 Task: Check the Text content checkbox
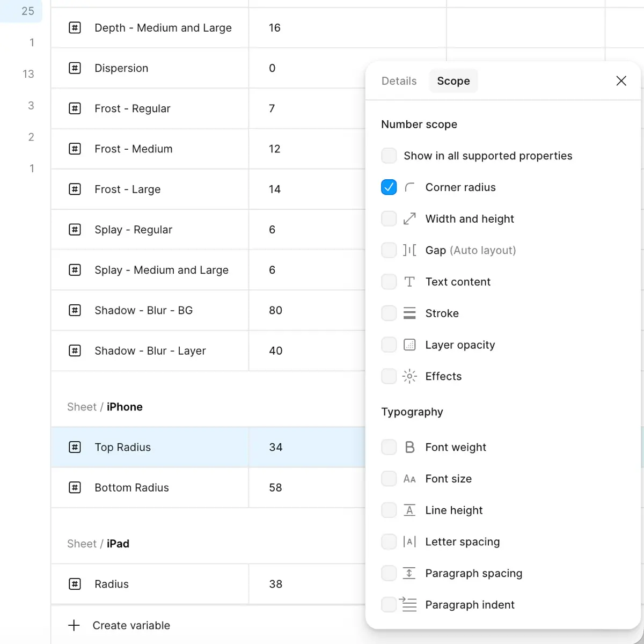(x=389, y=282)
